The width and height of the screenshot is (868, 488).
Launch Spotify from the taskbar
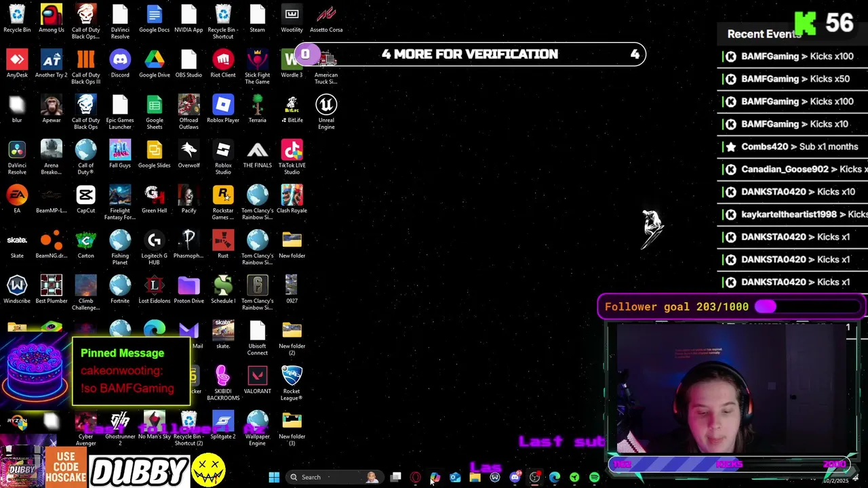[x=595, y=477]
